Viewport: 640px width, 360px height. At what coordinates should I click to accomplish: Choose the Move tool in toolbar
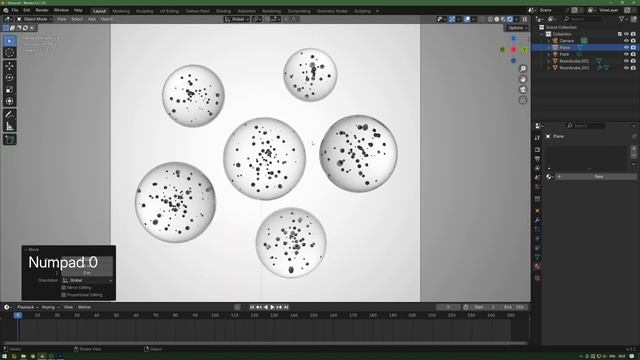pyautogui.click(x=9, y=66)
